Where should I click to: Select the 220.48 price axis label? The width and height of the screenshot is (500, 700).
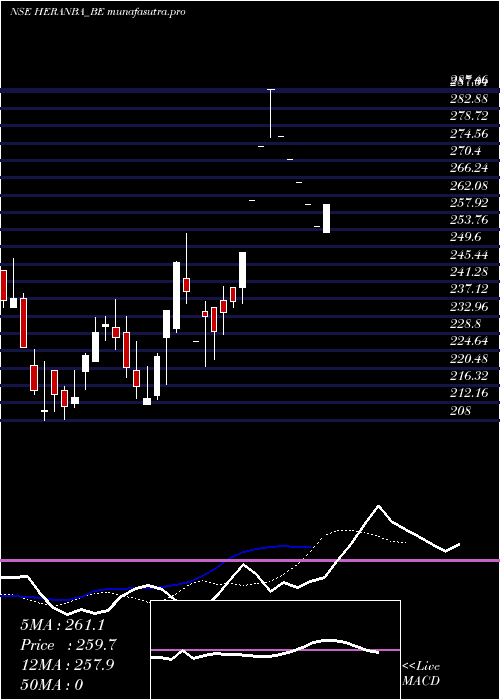[469, 358]
